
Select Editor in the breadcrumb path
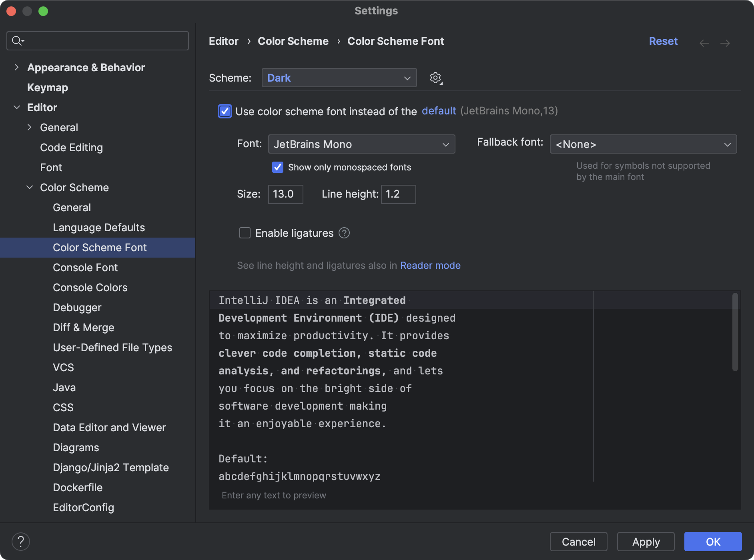(x=223, y=41)
